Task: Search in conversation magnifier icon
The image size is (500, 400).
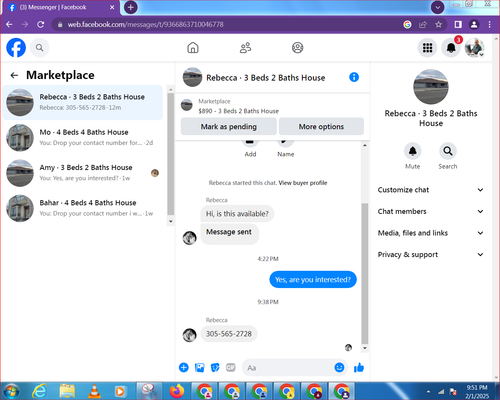Action: [448, 151]
